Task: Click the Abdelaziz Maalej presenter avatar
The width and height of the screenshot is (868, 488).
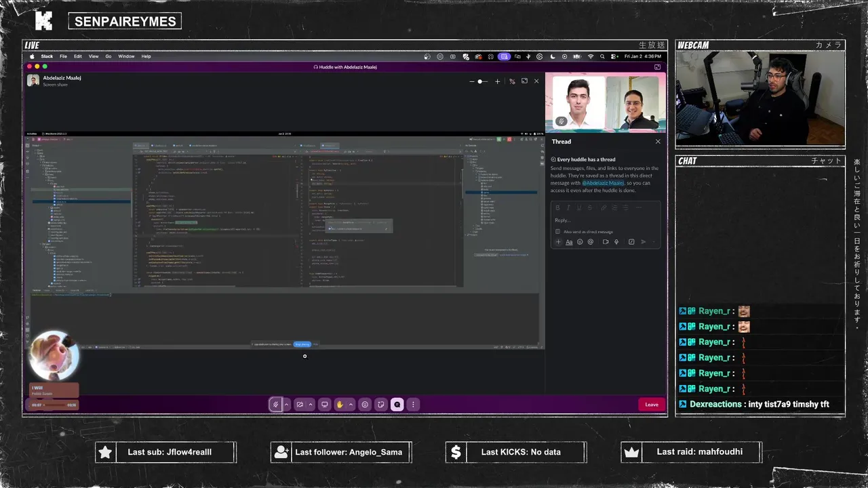Action: click(x=33, y=81)
